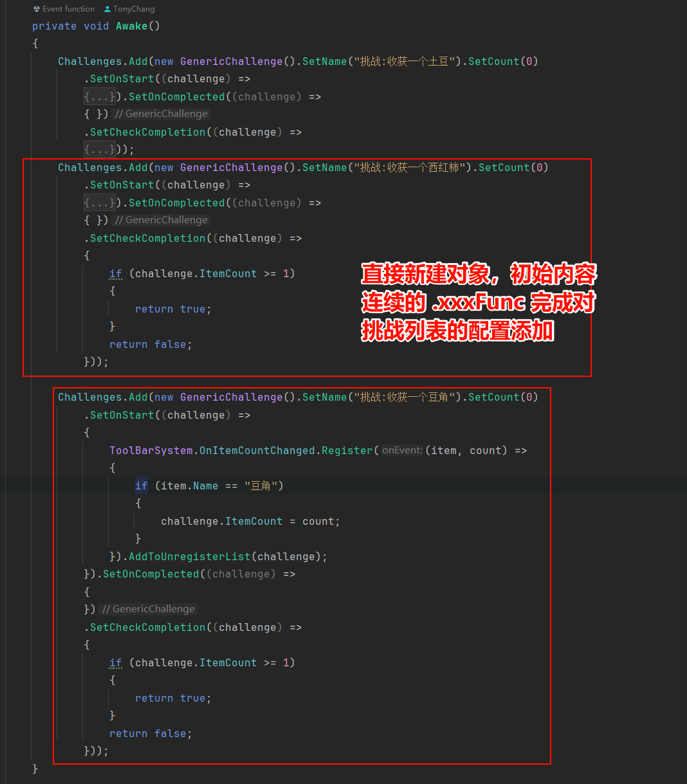Expand folded SetOnStart block of 土豆 challenge

[100, 96]
